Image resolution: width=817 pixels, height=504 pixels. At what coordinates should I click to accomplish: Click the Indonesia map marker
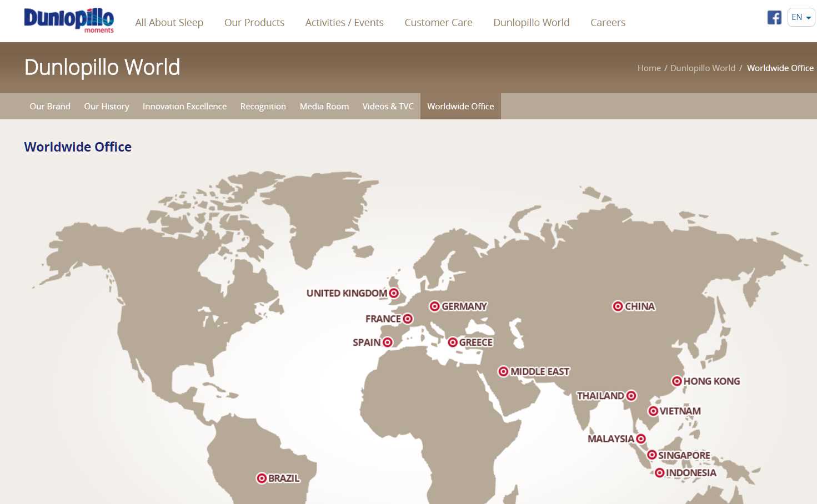(x=659, y=473)
